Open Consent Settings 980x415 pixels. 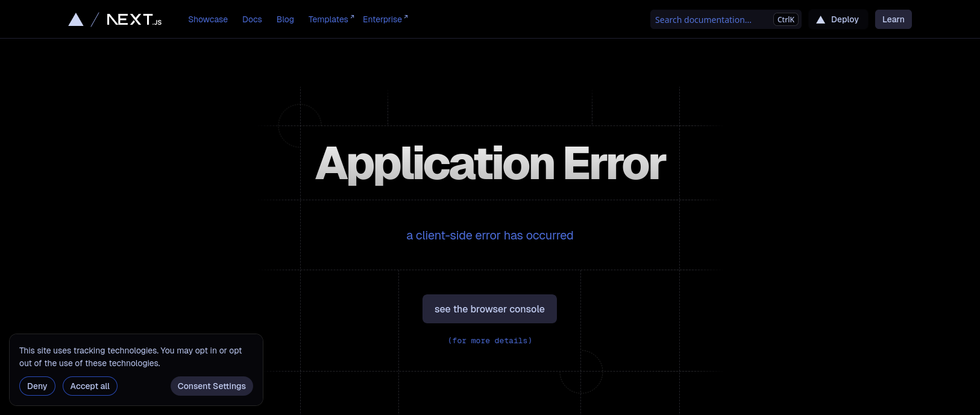click(x=212, y=386)
